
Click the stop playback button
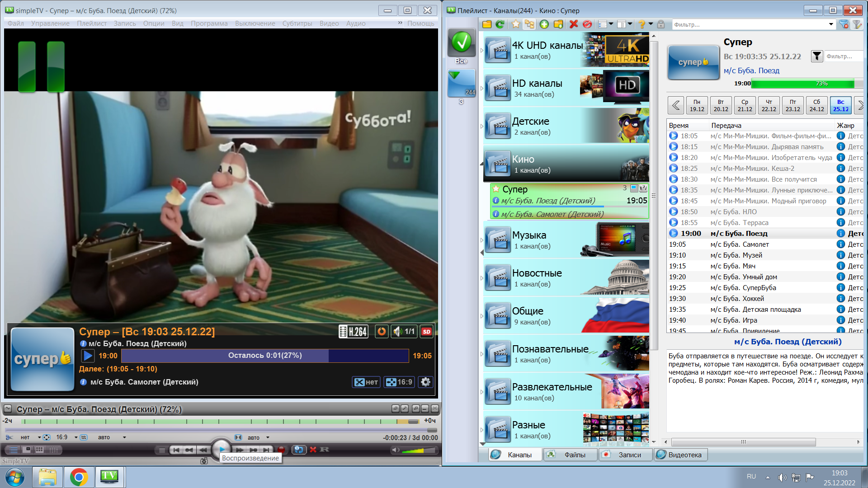(x=161, y=450)
